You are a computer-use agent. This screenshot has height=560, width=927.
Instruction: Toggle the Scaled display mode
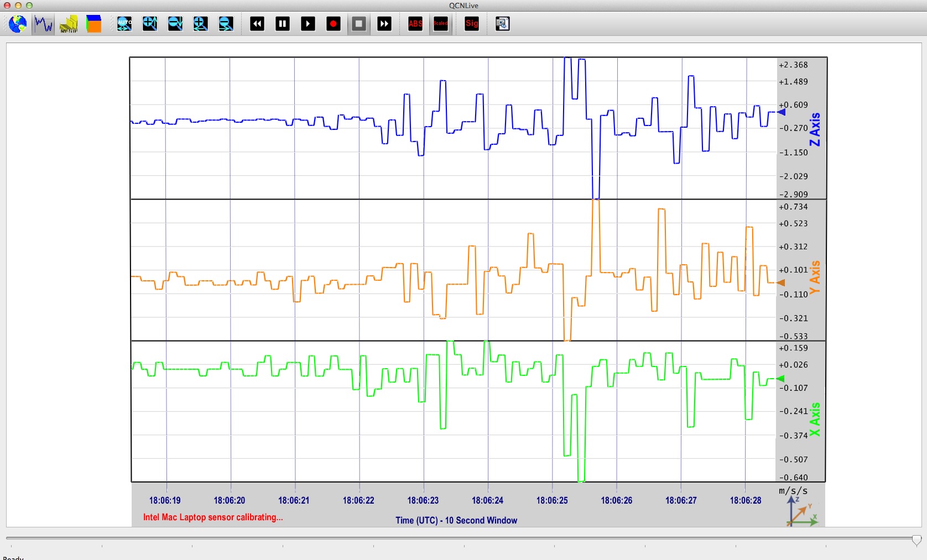(x=441, y=24)
